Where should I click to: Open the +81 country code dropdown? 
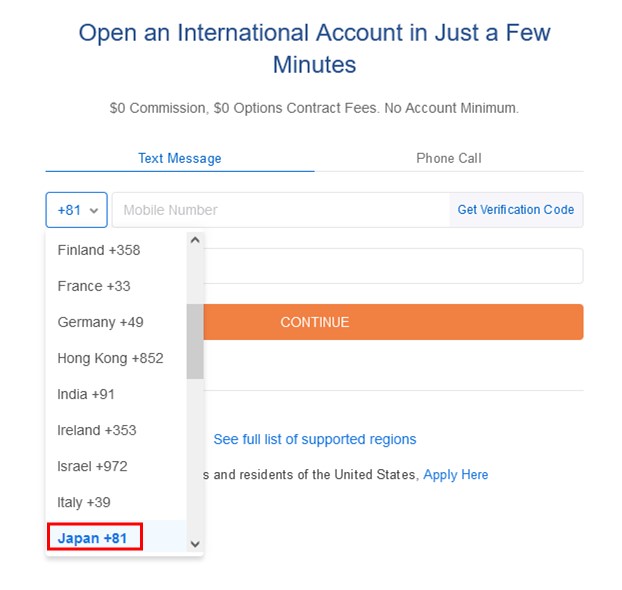pos(77,210)
